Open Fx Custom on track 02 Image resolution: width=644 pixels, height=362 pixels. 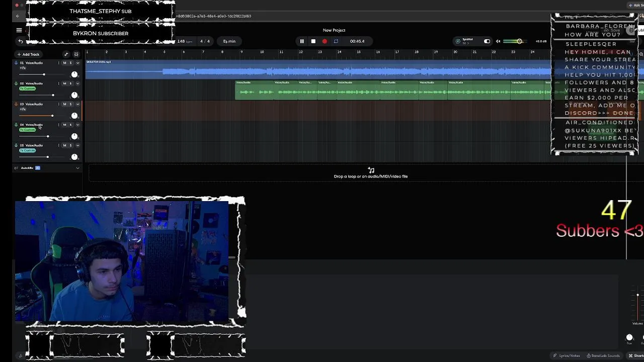coord(28,88)
